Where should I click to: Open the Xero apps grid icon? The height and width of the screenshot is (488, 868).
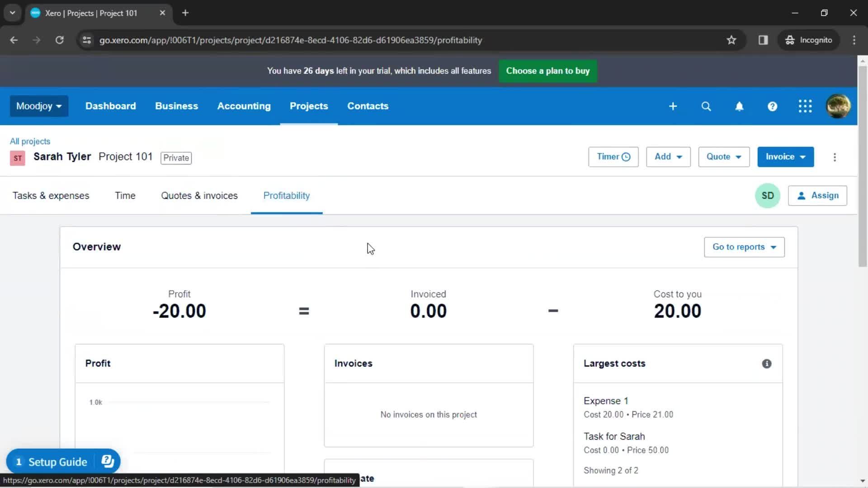805,106
